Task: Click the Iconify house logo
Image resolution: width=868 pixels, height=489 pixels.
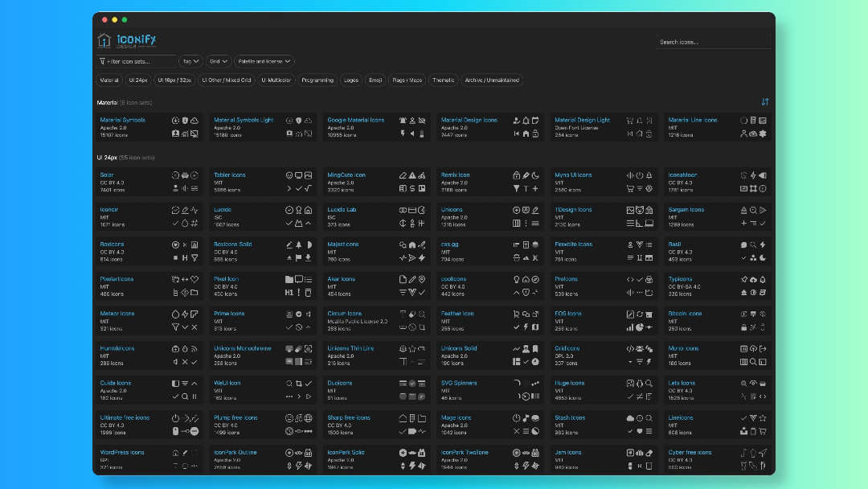Action: tap(104, 40)
